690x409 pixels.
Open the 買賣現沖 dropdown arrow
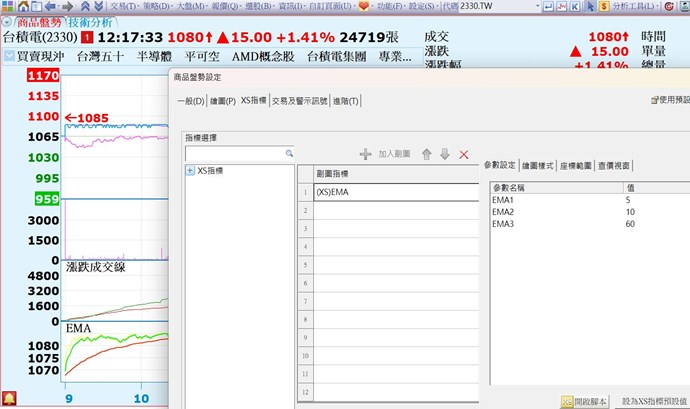click(x=9, y=56)
